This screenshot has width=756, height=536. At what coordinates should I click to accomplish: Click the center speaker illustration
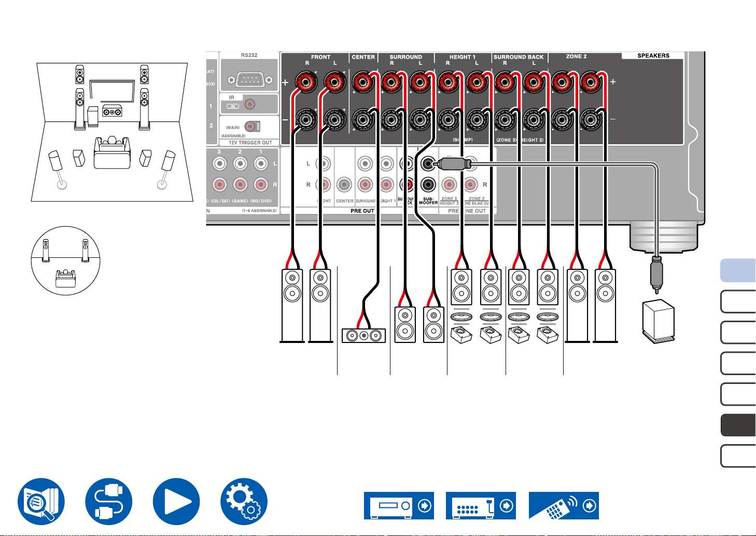[363, 336]
